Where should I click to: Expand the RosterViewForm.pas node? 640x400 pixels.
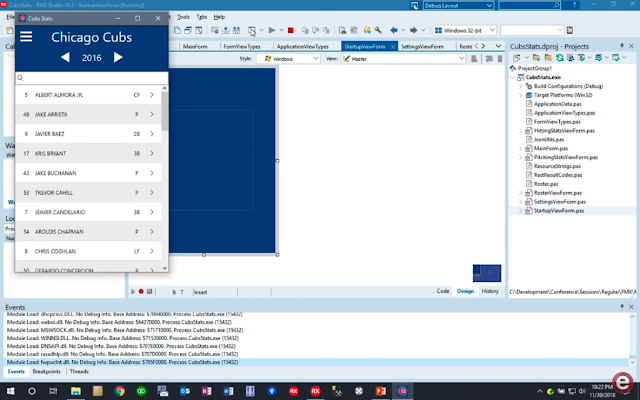[520, 193]
